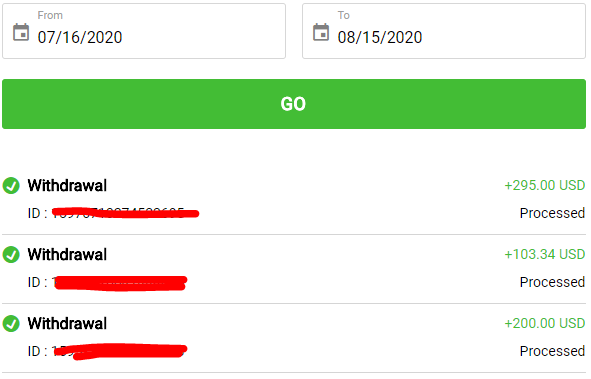Click the +295.00 USD amount
This screenshot has width=591, height=379.
point(545,185)
